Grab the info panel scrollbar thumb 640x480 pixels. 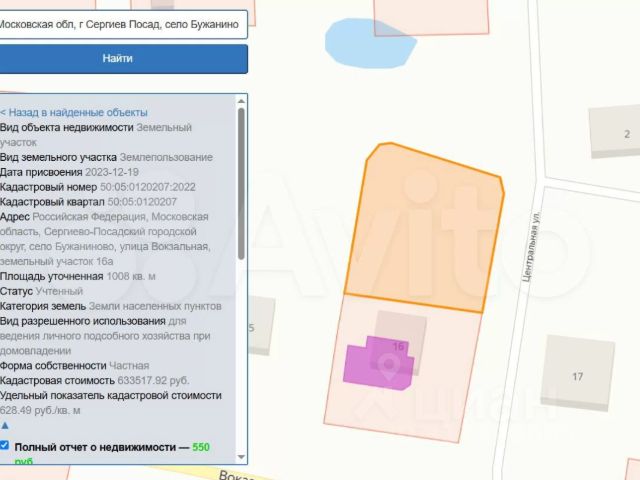click(241, 184)
